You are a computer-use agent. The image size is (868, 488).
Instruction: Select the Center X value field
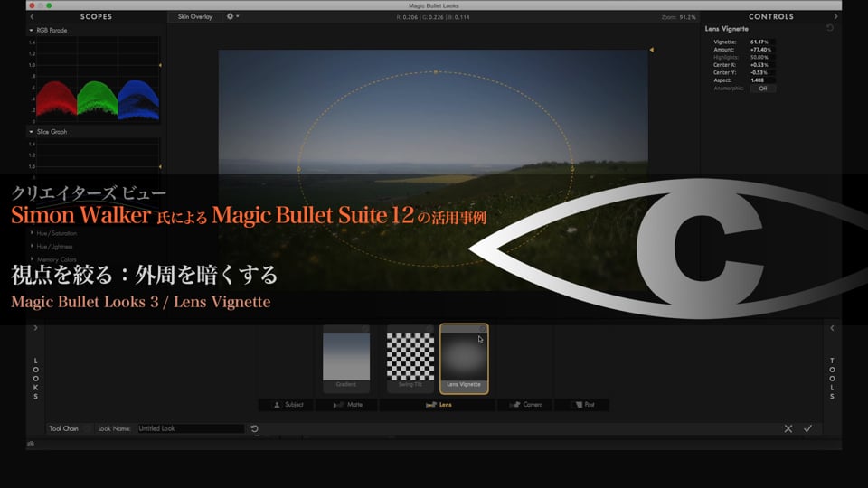pos(762,65)
